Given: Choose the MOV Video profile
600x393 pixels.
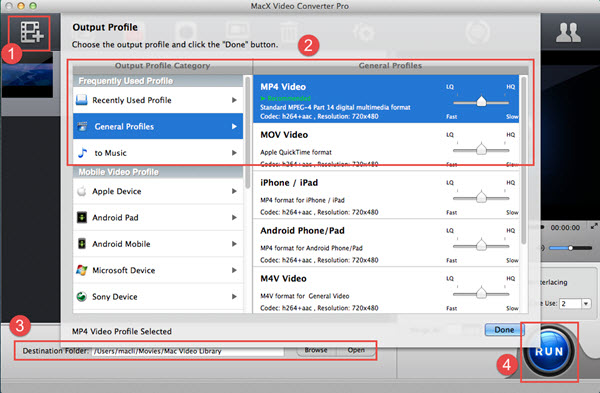Looking at the screenshot, I should pos(386,147).
